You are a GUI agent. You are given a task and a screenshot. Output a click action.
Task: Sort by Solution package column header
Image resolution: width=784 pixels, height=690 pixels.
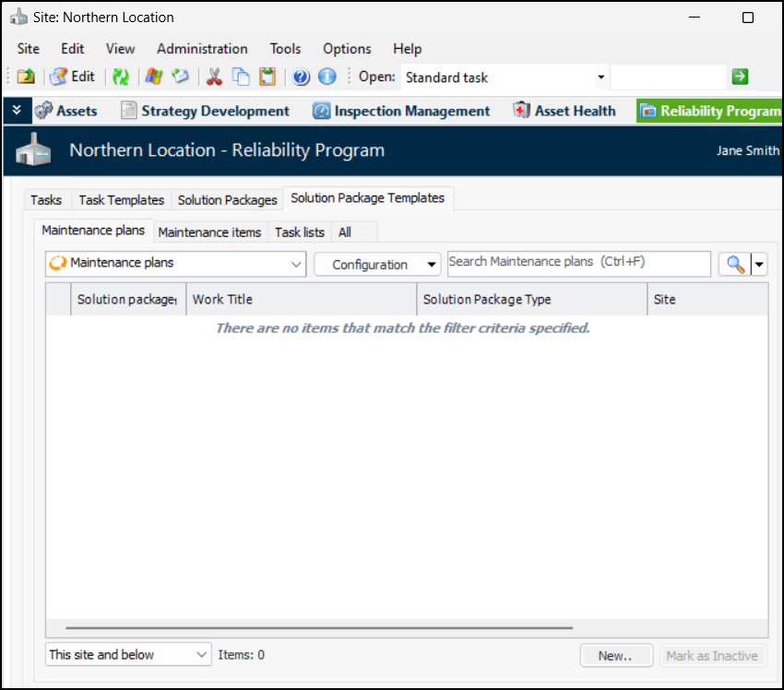pyautogui.click(x=128, y=299)
